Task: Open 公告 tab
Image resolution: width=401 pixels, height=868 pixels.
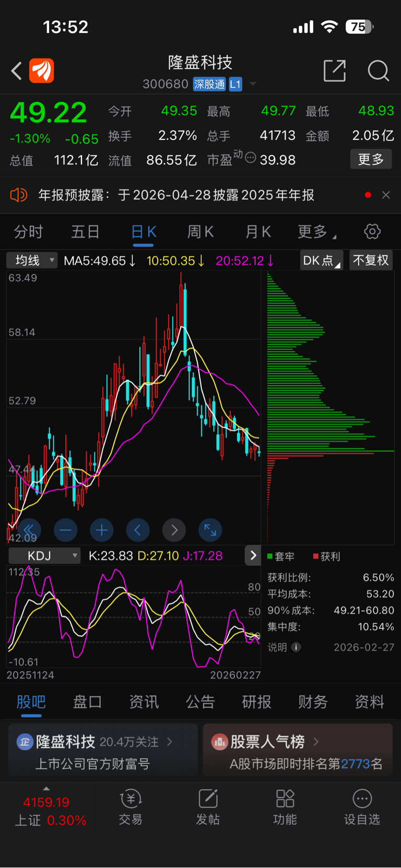Action: pos(200,702)
